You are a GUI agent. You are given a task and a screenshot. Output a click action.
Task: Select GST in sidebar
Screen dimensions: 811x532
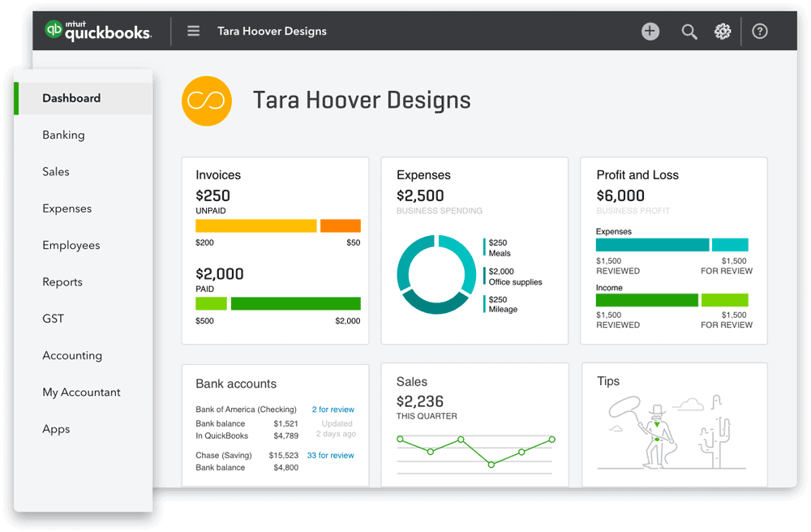[x=54, y=319]
